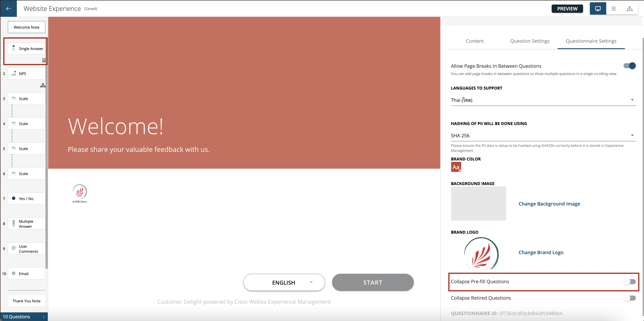Click the Questionnaire ID text
This screenshot has height=321, width=644.
[x=506, y=313]
